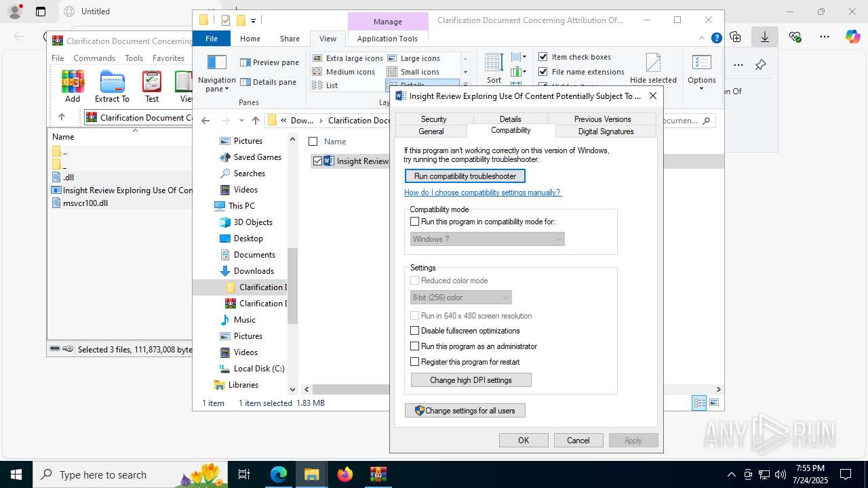This screenshot has width=868, height=488.
Task: Select msvcr100.dll in WinRAR list
Action: coord(85,203)
